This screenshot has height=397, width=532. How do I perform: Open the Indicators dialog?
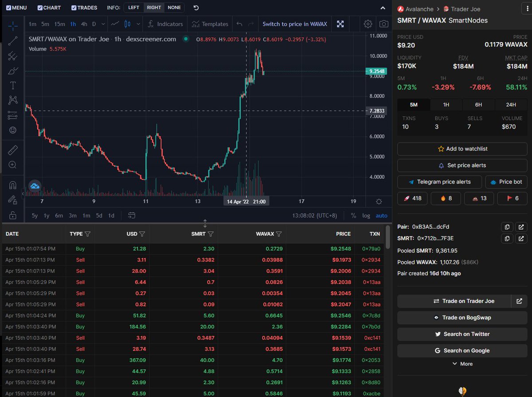pyautogui.click(x=165, y=24)
